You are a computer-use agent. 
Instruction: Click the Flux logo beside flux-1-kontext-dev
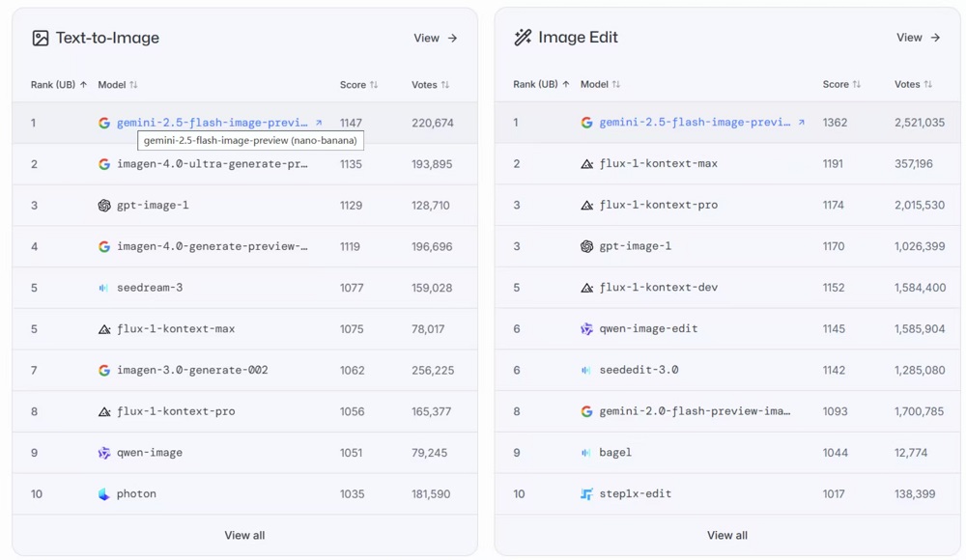pos(586,288)
